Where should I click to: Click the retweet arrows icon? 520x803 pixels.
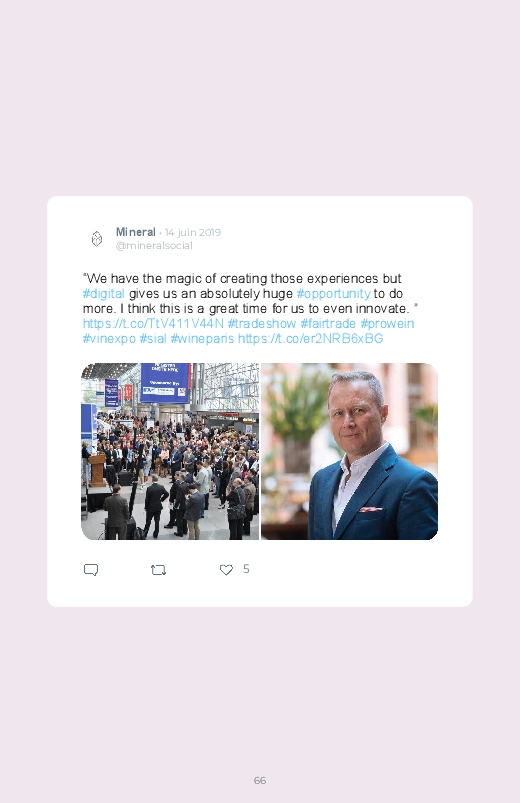[x=158, y=570]
